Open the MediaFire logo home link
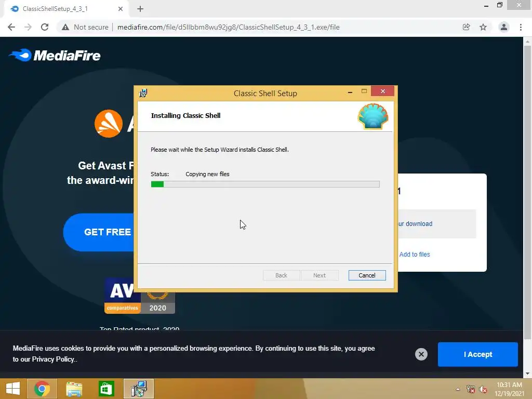Viewport: 532px width, 399px height. point(55,55)
